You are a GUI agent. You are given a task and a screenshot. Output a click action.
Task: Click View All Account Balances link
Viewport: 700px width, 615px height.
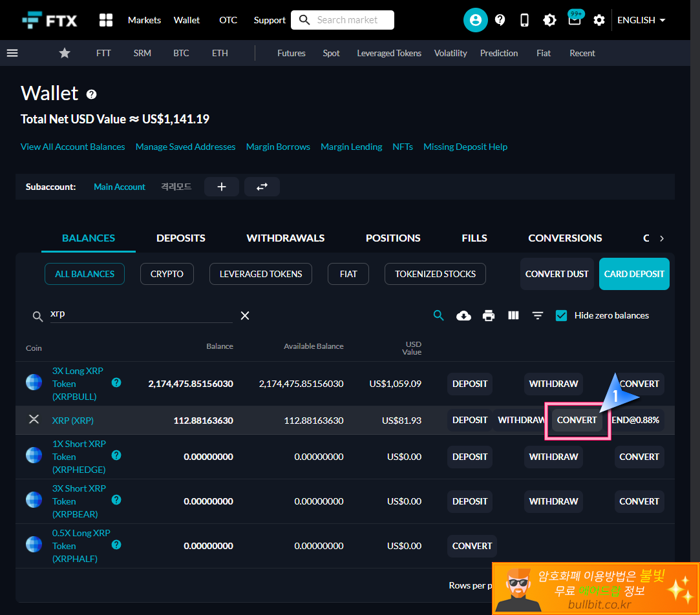point(73,147)
